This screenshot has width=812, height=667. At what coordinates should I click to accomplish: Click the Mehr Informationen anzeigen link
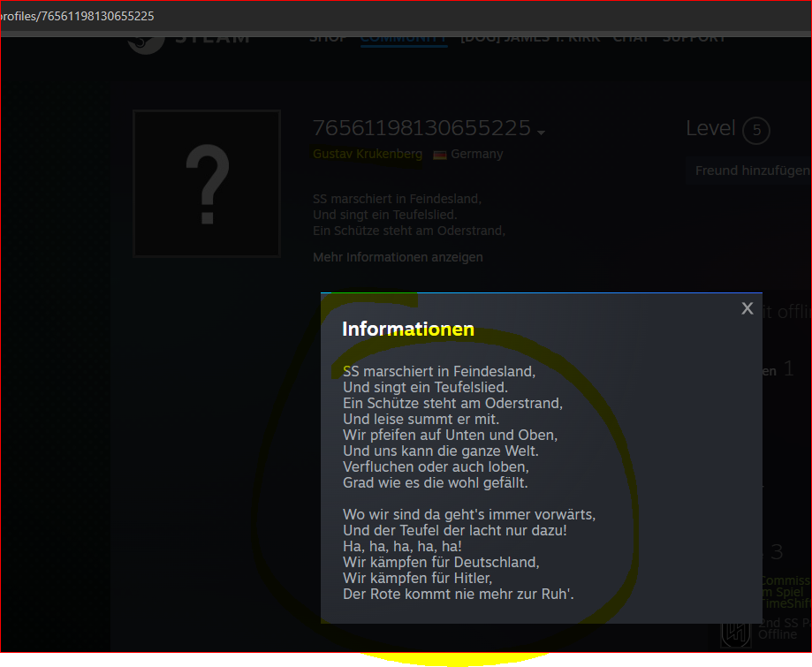pos(398,257)
